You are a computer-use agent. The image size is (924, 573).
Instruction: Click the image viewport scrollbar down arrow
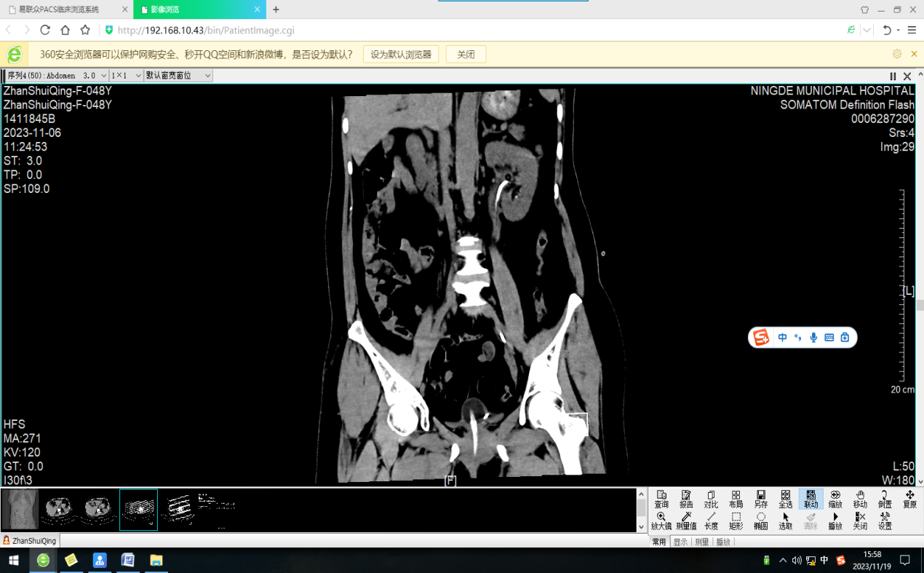pyautogui.click(x=920, y=481)
